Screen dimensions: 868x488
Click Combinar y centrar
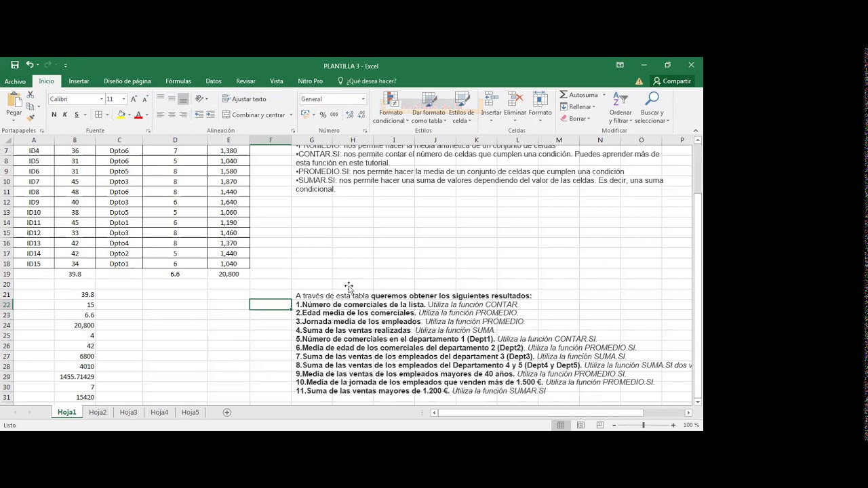tap(254, 115)
